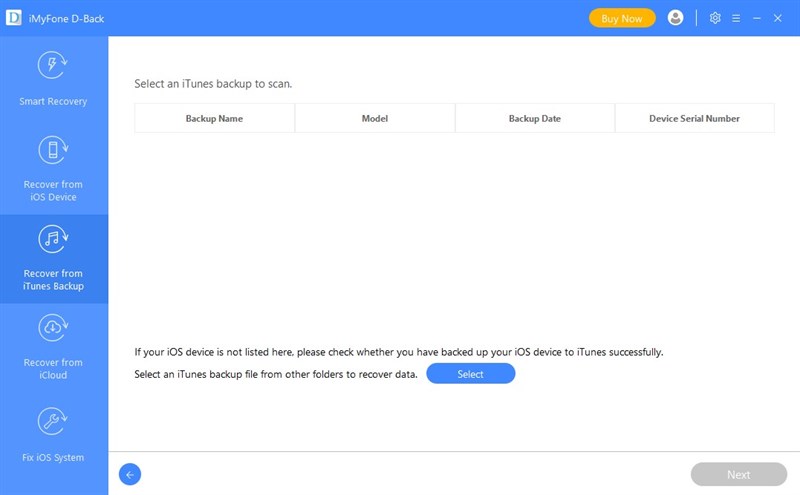800x495 pixels.
Task: Switch to Smart Recovery label
Action: pos(53,101)
